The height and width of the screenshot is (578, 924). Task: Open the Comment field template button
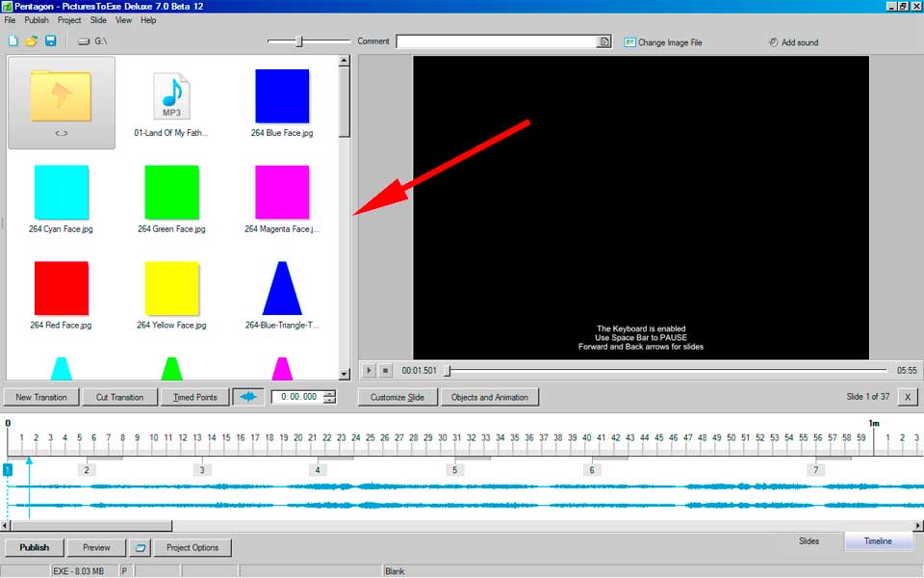coord(604,42)
